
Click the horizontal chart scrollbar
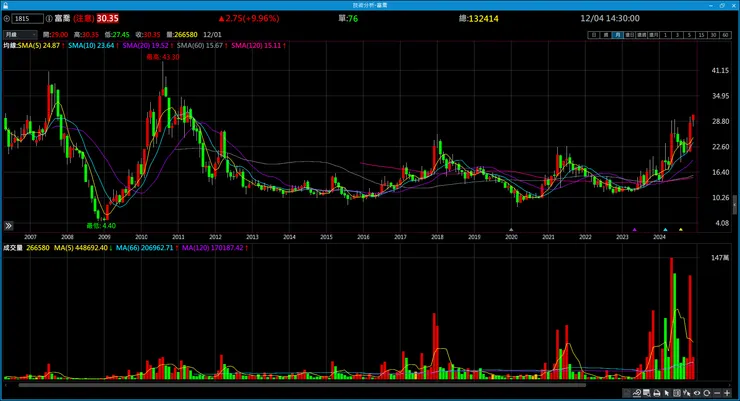(302, 385)
